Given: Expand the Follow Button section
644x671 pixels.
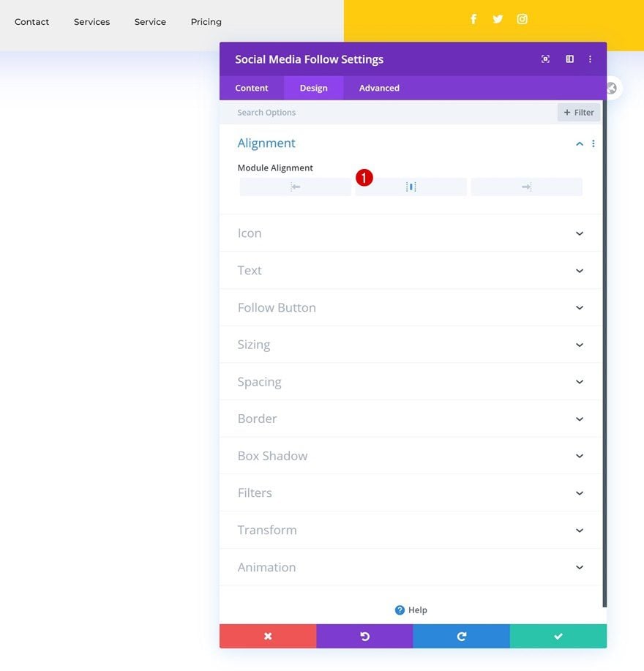Looking at the screenshot, I should pos(411,307).
